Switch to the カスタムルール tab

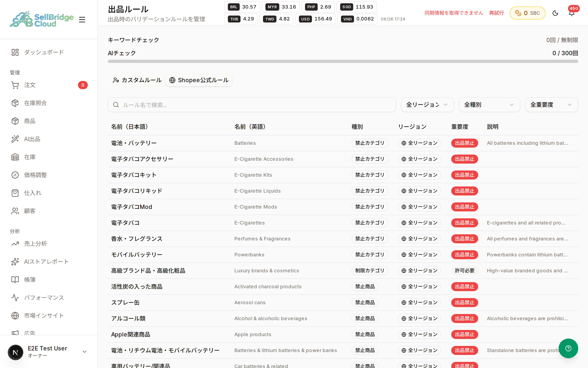pos(137,80)
